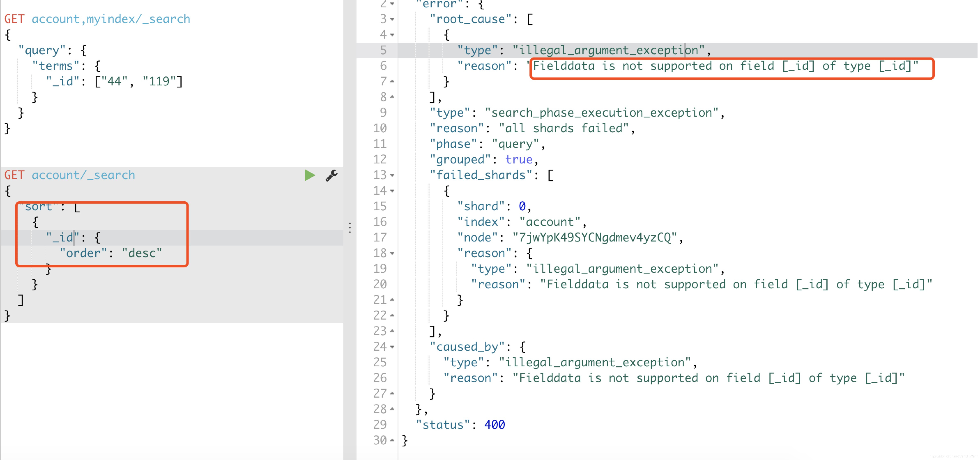
Task: Toggle fold marker at line 27
Action: tap(392, 393)
